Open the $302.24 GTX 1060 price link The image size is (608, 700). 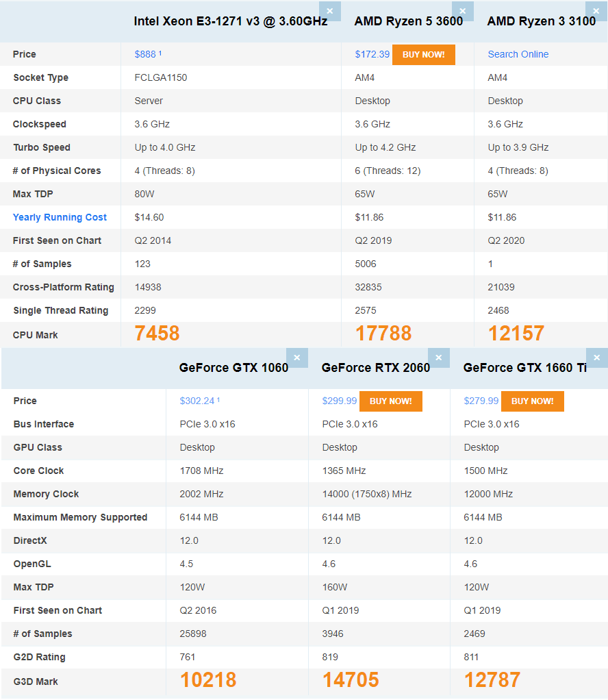(199, 401)
